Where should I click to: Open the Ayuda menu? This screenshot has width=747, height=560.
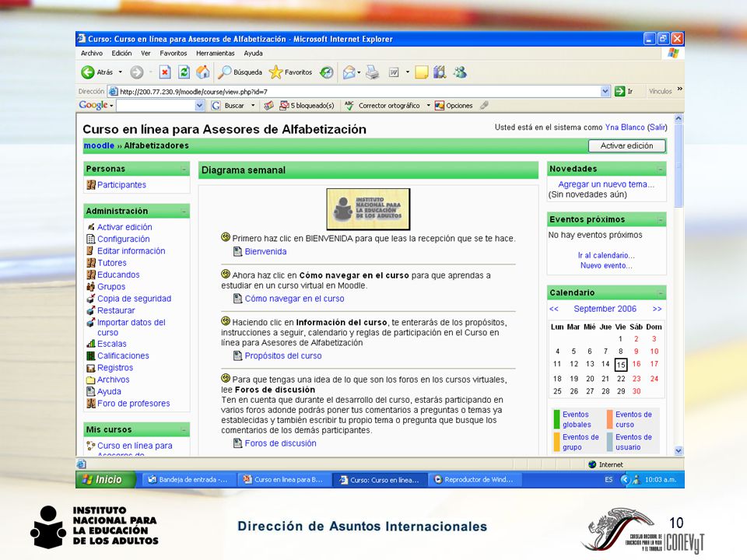[253, 54]
